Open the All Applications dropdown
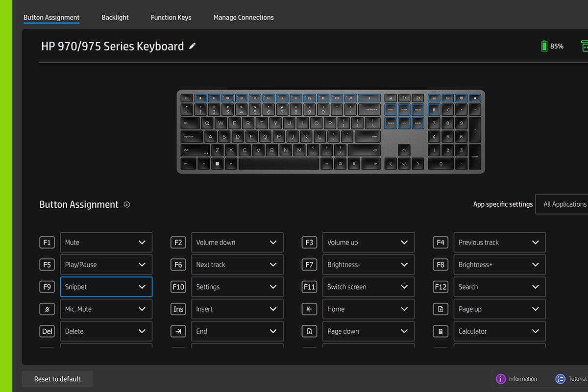This screenshot has height=392, width=588. click(x=562, y=204)
